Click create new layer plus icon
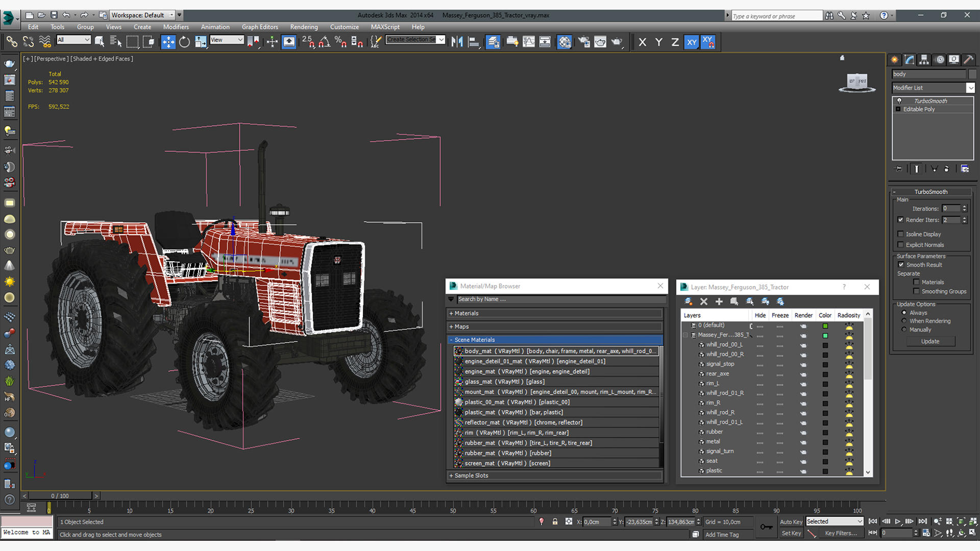The width and height of the screenshot is (980, 551). click(719, 302)
